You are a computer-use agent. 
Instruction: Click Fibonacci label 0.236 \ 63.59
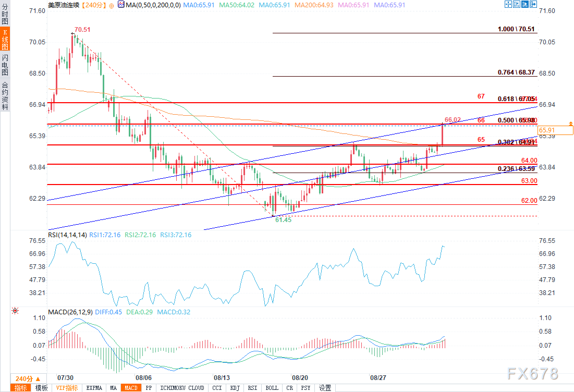click(516, 169)
